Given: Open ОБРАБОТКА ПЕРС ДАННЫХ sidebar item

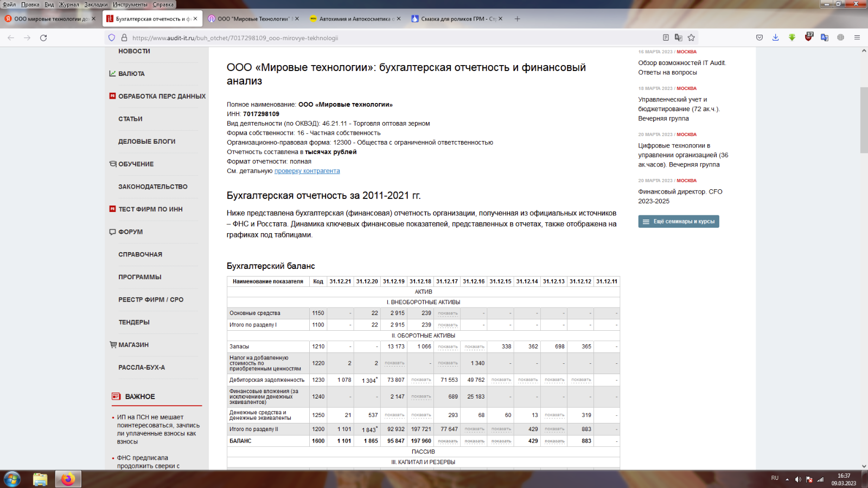Looking at the screenshot, I should click(162, 97).
